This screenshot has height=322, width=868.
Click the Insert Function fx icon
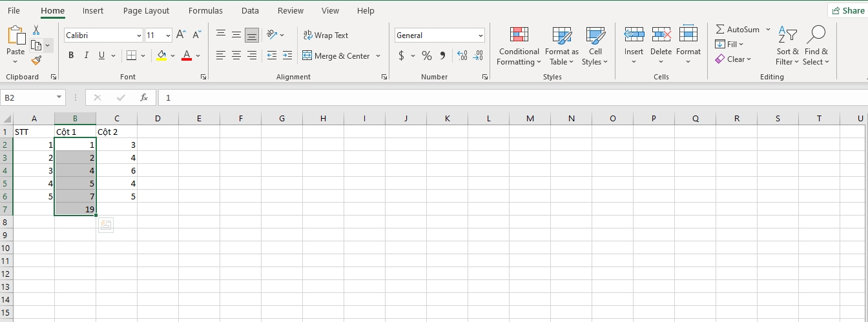pyautogui.click(x=144, y=97)
